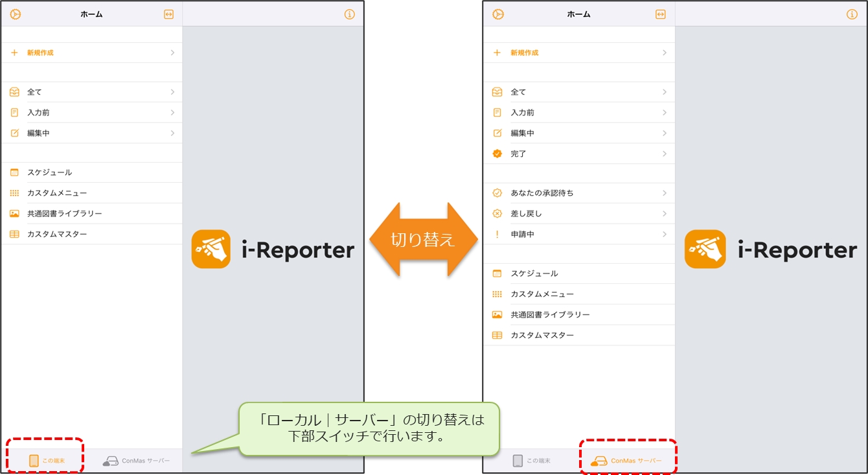
Task: Expand 編集中 chevron in left window
Action: click(x=172, y=133)
